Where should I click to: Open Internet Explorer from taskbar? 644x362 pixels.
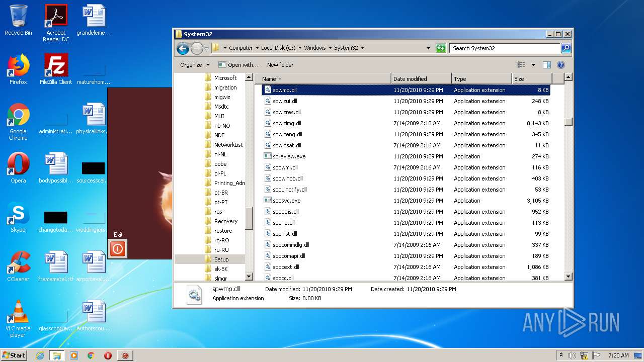[40, 355]
